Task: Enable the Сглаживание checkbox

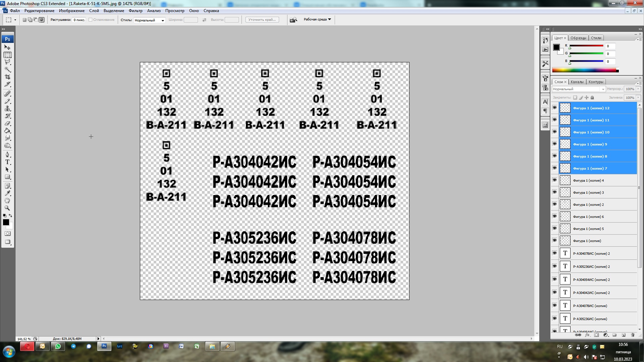Action: pos(91,20)
